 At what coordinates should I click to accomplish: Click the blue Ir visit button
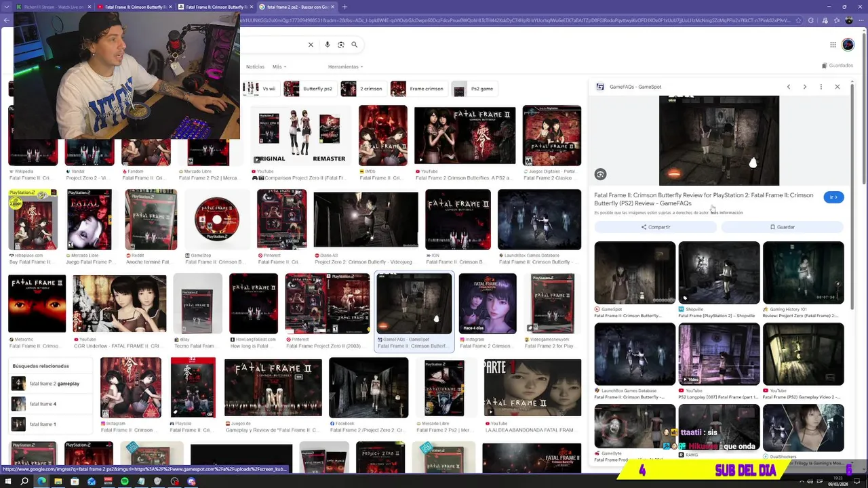click(833, 197)
